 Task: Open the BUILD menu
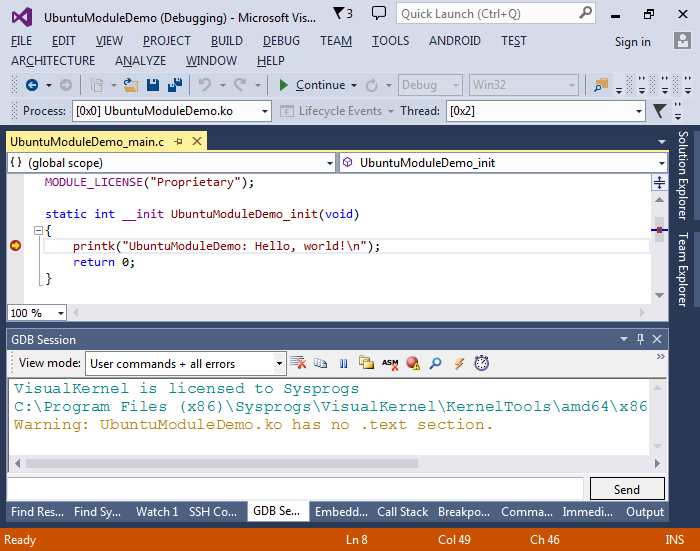coord(227,41)
